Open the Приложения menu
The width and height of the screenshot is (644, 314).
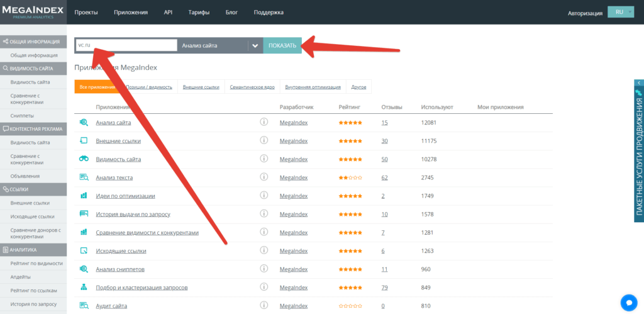131,13
